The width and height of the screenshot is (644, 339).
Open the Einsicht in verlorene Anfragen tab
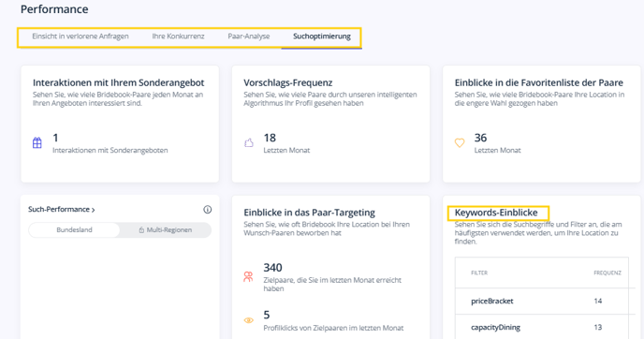click(80, 37)
